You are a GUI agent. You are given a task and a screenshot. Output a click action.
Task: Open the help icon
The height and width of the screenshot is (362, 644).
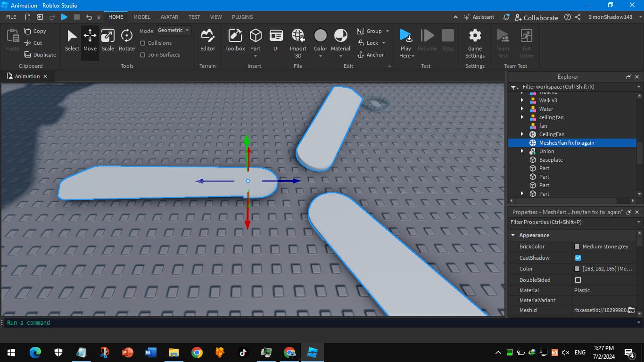click(567, 17)
